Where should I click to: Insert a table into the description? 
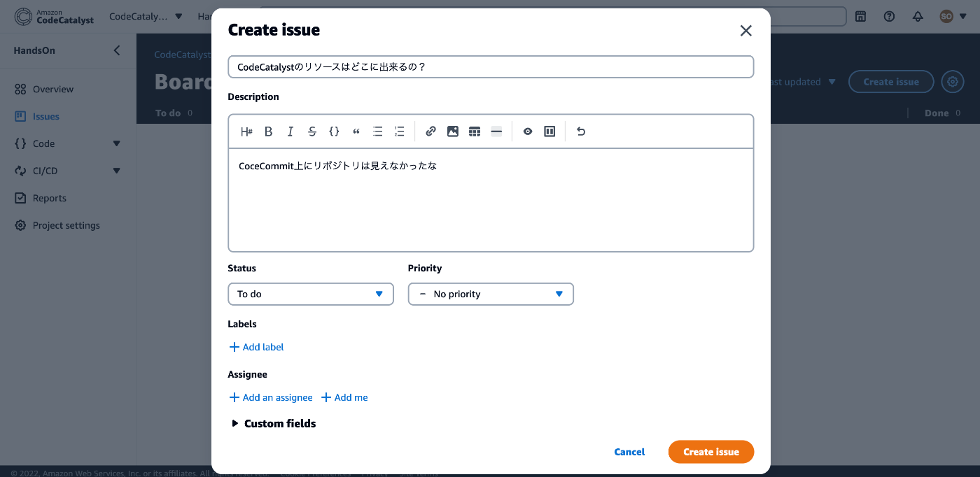(475, 131)
